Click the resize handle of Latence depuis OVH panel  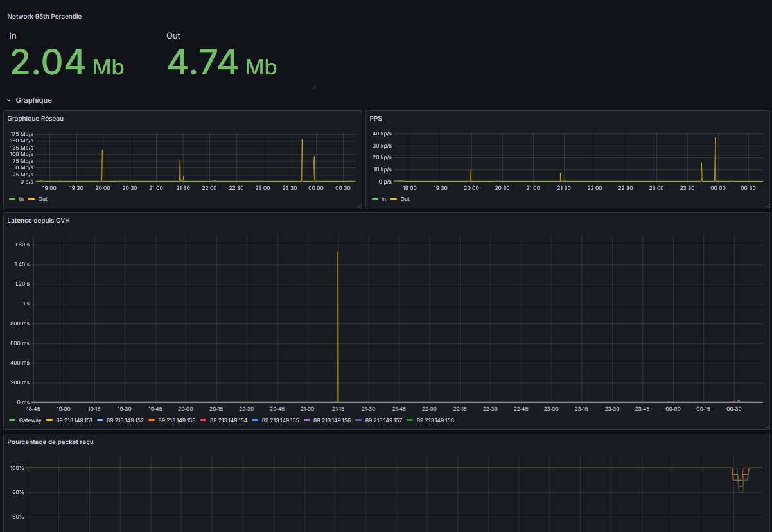tap(766, 426)
